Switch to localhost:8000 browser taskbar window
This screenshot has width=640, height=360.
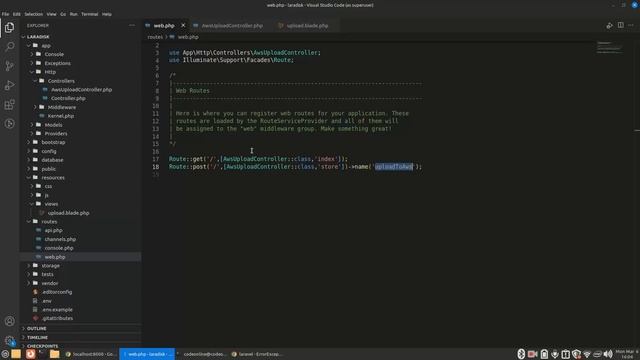(x=90, y=354)
